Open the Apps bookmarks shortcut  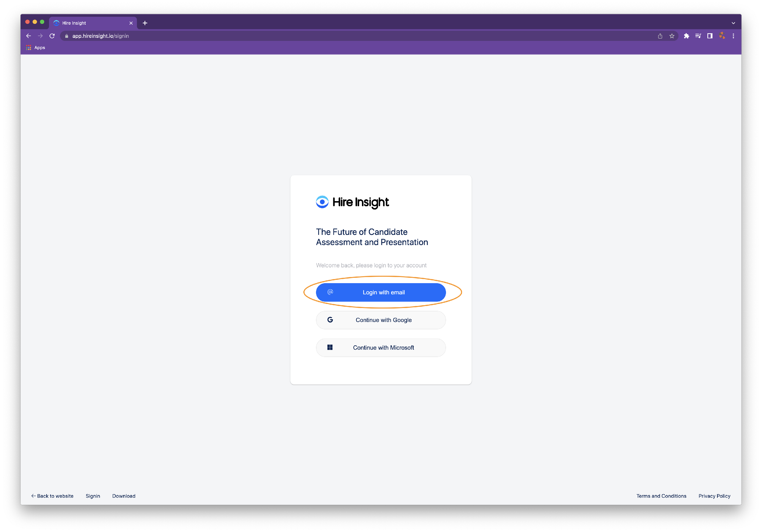pos(36,47)
